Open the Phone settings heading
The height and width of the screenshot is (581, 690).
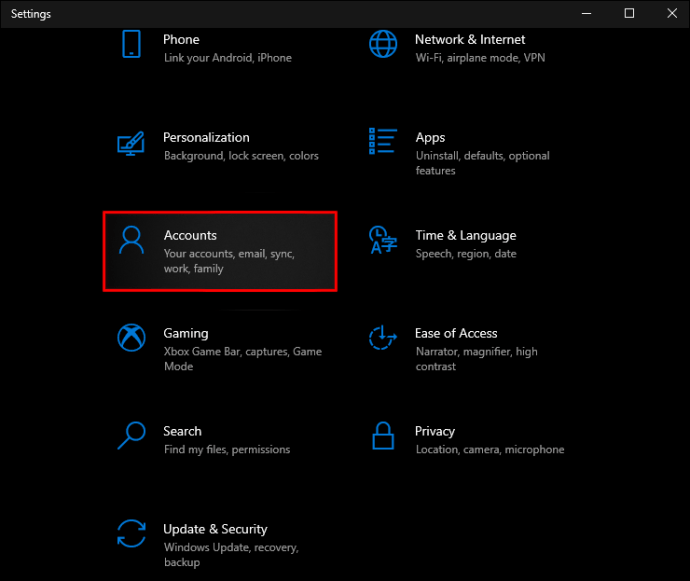point(181,40)
